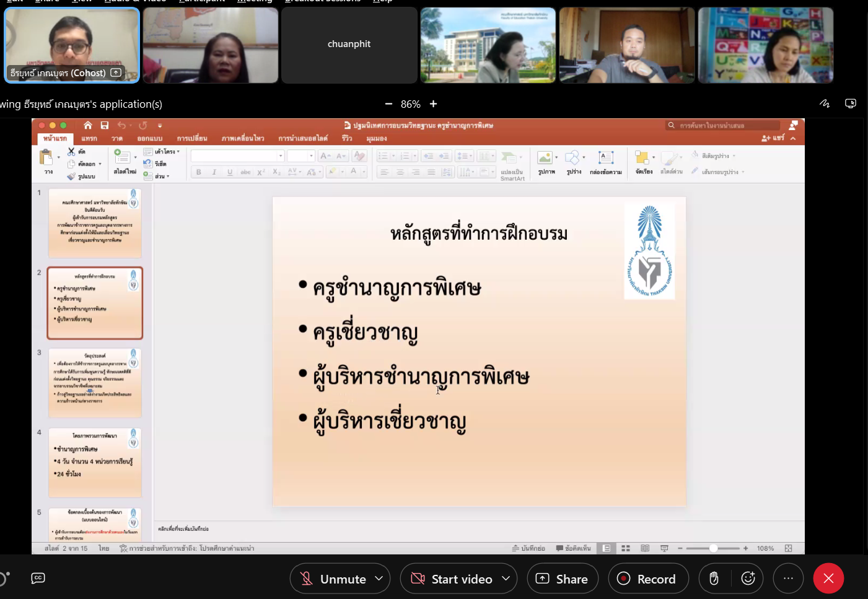Start video in the meeting
This screenshot has height=599, width=868.
point(453,579)
